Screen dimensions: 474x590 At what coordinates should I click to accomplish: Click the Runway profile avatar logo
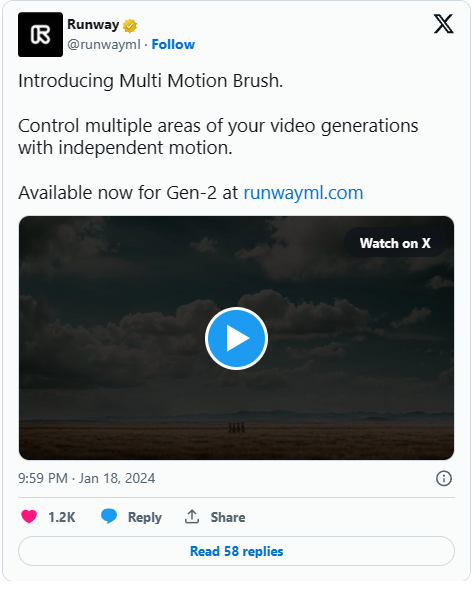40,35
